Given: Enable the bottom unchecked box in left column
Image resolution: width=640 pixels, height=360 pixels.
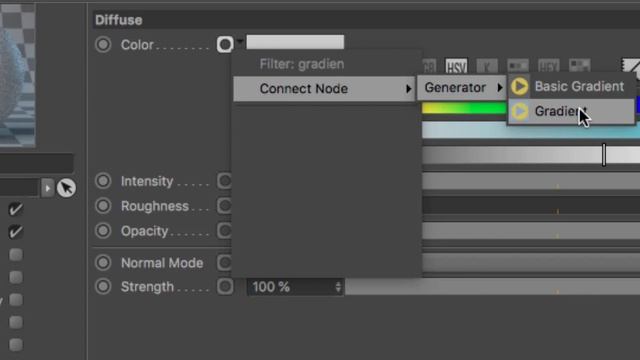Looking at the screenshot, I should [x=16, y=345].
